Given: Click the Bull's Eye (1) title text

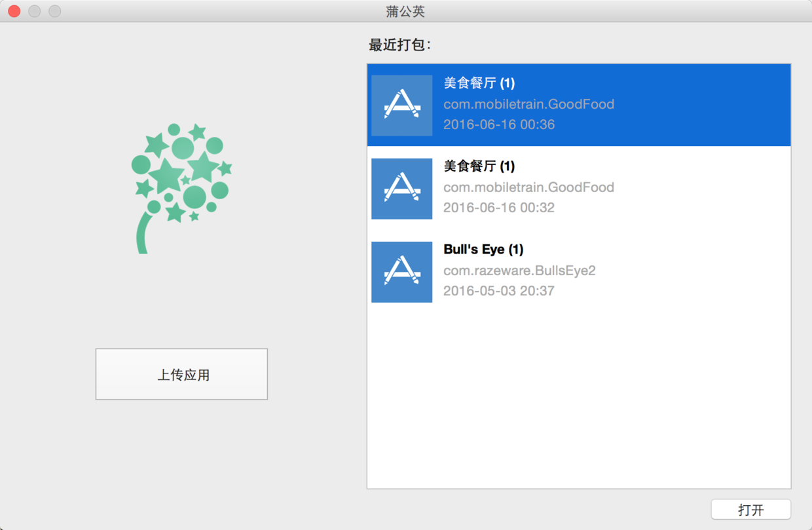Looking at the screenshot, I should pos(483,250).
